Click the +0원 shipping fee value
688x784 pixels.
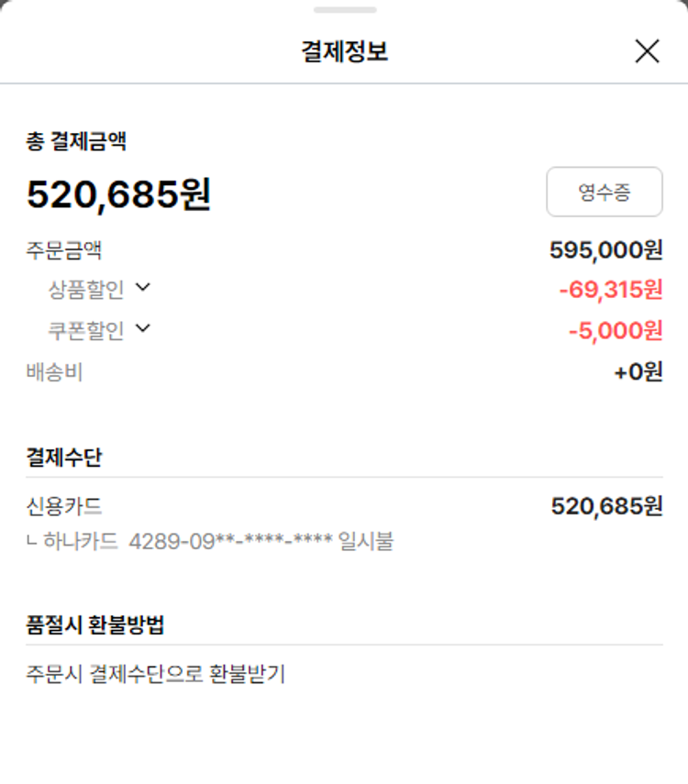click(638, 372)
